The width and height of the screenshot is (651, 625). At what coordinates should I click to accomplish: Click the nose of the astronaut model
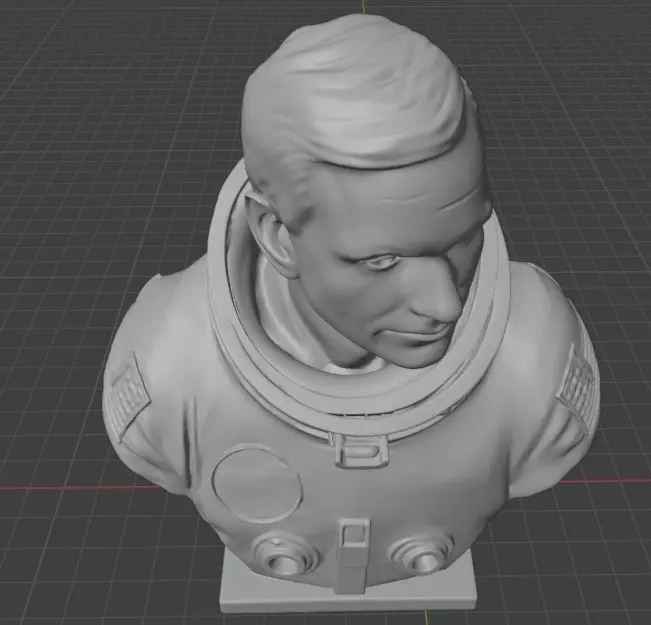(x=440, y=295)
